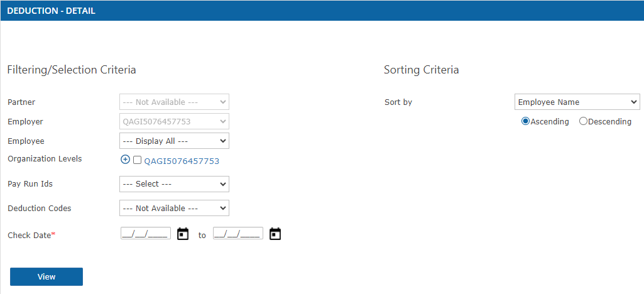The width and height of the screenshot is (644, 294).
Task: Open the calendar picker for start check date
Action: pyautogui.click(x=183, y=234)
